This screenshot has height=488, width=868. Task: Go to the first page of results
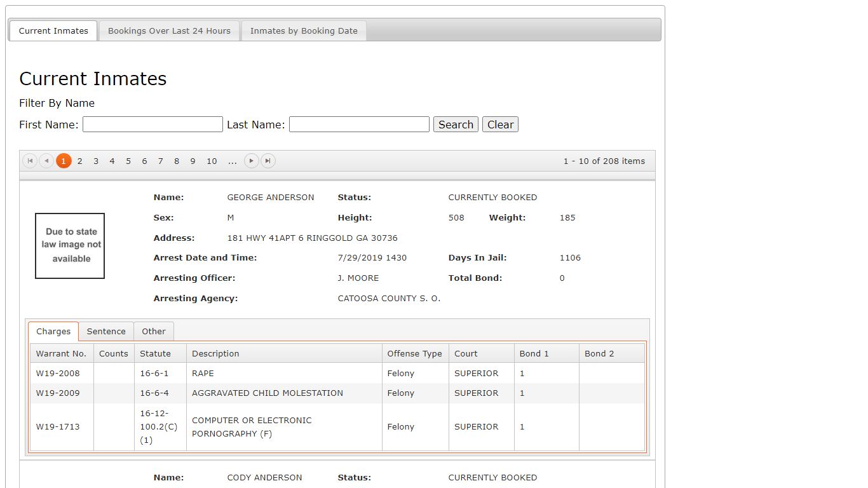pyautogui.click(x=30, y=161)
